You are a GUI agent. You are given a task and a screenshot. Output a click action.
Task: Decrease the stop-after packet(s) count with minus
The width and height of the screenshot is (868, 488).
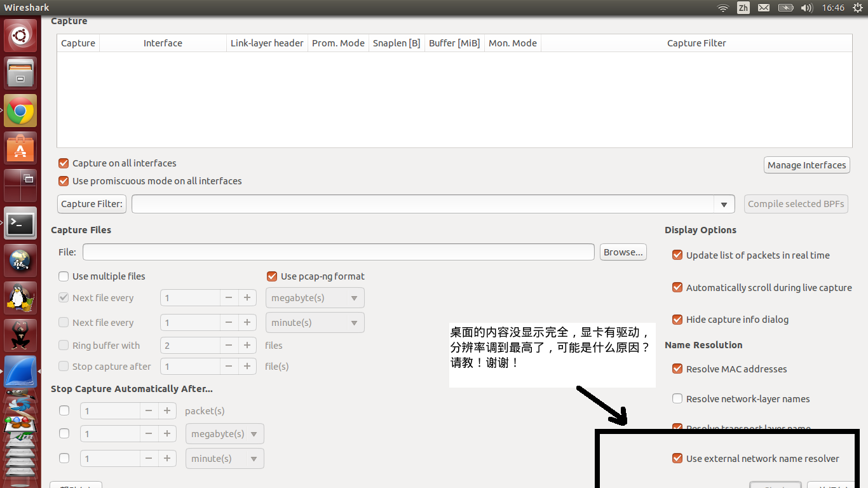(149, 411)
